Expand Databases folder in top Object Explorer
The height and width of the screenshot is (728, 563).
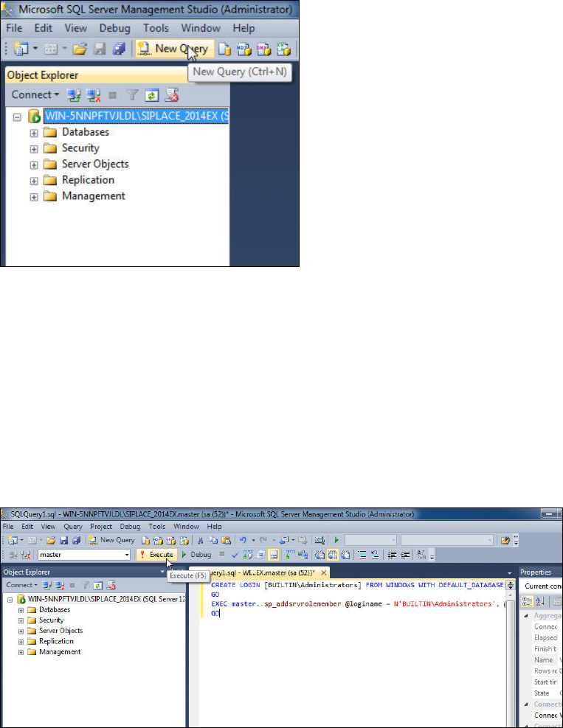click(x=34, y=134)
